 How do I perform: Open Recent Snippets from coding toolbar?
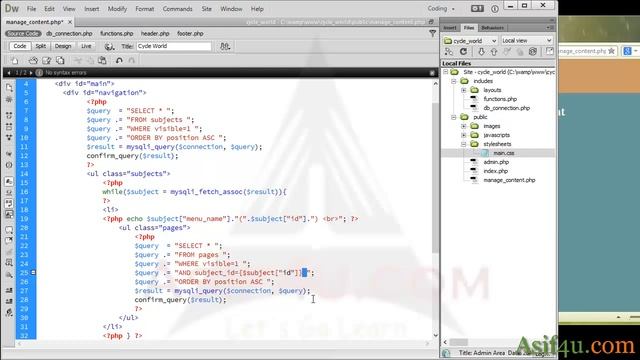click(9, 263)
